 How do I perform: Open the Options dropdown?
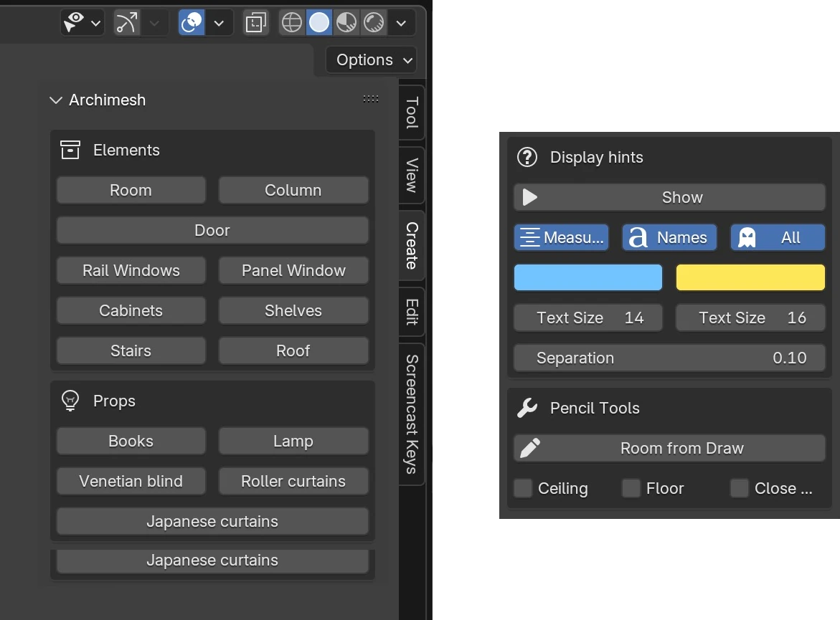(372, 60)
